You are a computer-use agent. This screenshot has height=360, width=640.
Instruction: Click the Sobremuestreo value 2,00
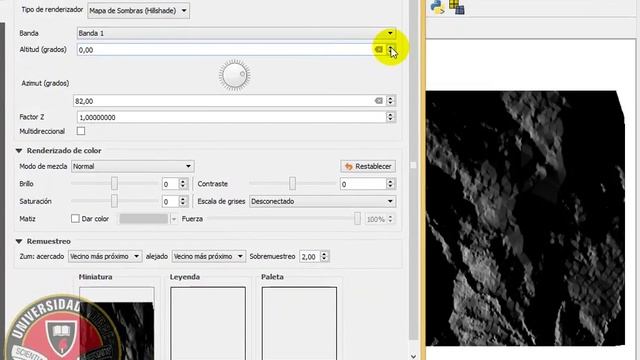309,256
